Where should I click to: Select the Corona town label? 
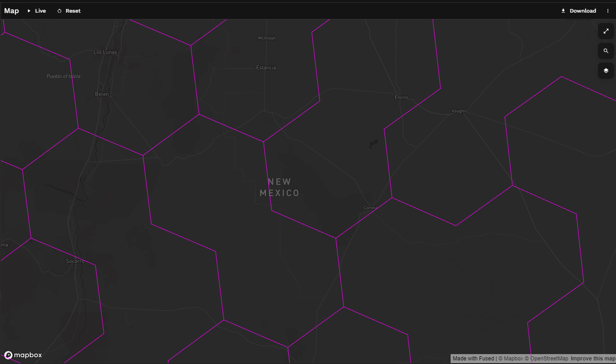pyautogui.click(x=370, y=208)
